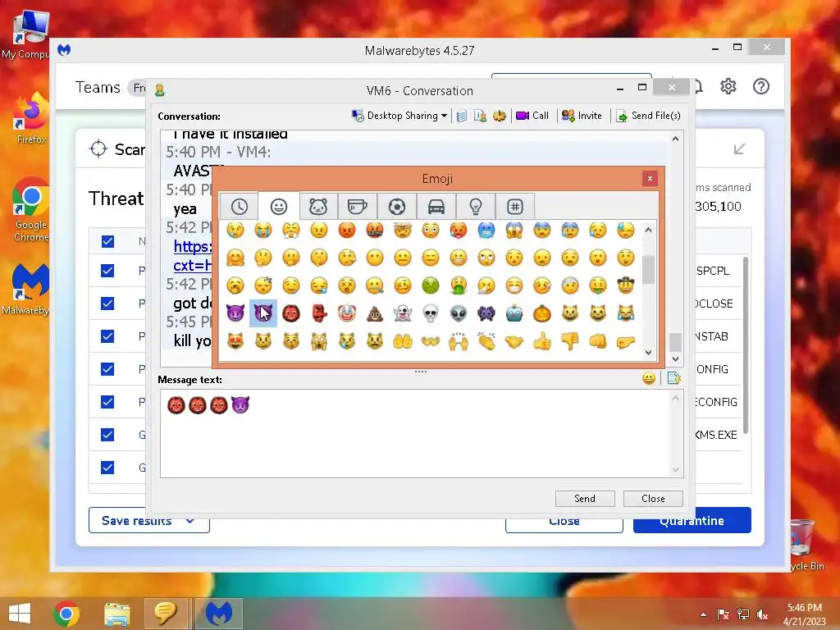Click conversation scrollbar up arrow
Viewport: 840px width, 630px height.
pos(676,139)
